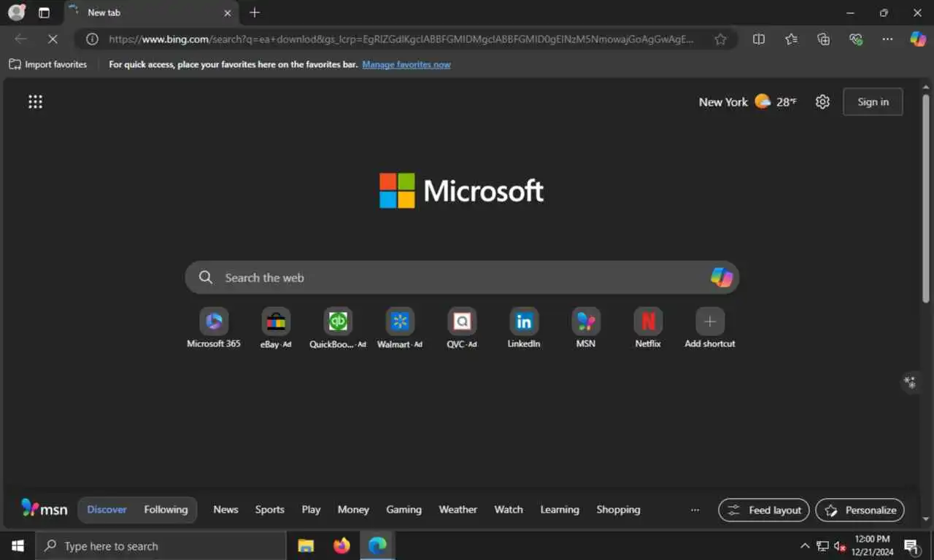Close the New tab tab
934x560 pixels.
click(x=228, y=12)
